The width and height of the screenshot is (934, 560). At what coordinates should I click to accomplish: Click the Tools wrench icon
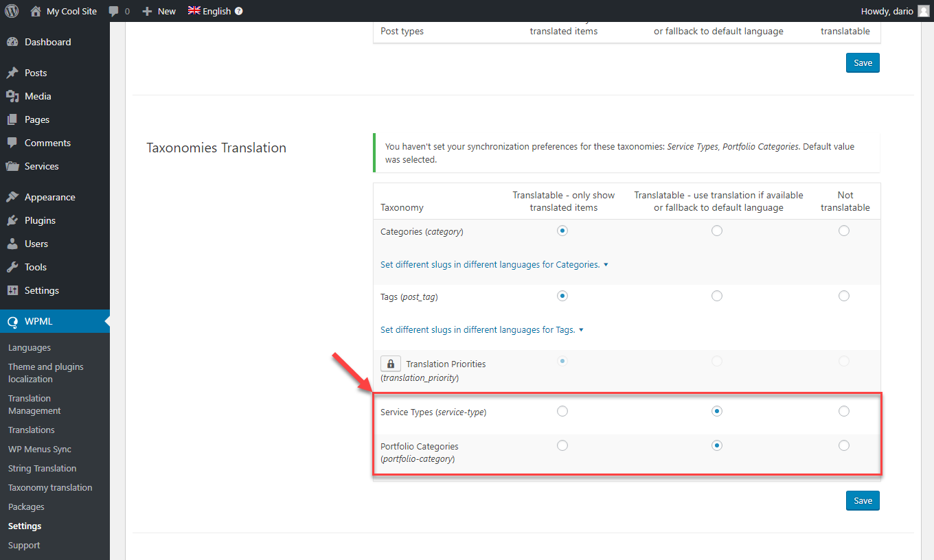(12, 267)
